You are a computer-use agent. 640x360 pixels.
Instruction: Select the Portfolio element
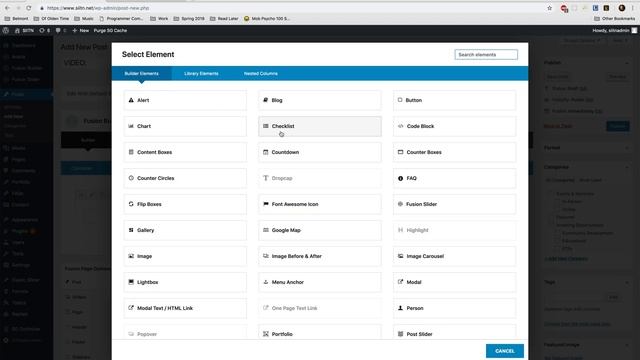coord(320,332)
